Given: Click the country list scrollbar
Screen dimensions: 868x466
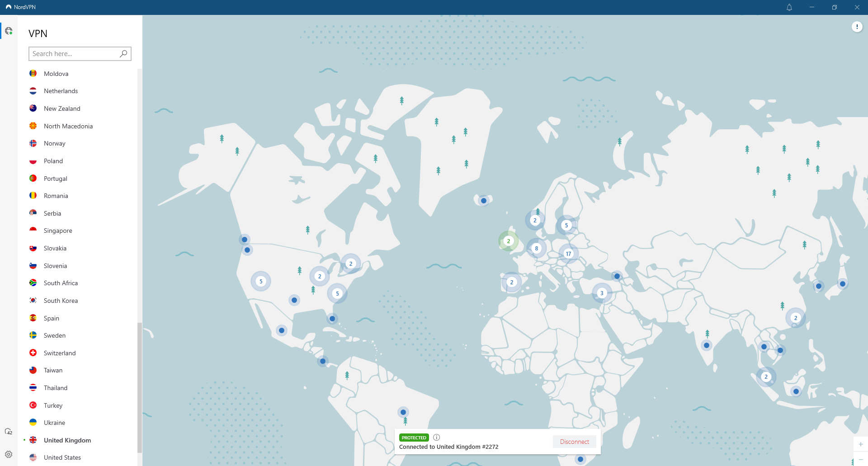Looking at the screenshot, I should point(140,387).
